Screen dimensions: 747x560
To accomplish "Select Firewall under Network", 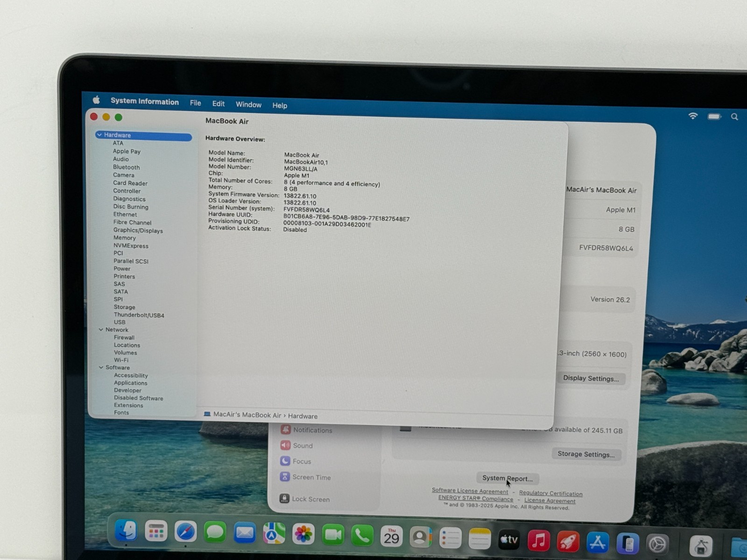I will click(x=124, y=337).
